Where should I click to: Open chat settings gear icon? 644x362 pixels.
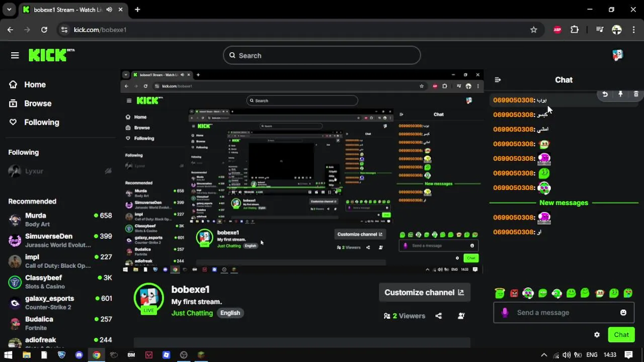(597, 335)
